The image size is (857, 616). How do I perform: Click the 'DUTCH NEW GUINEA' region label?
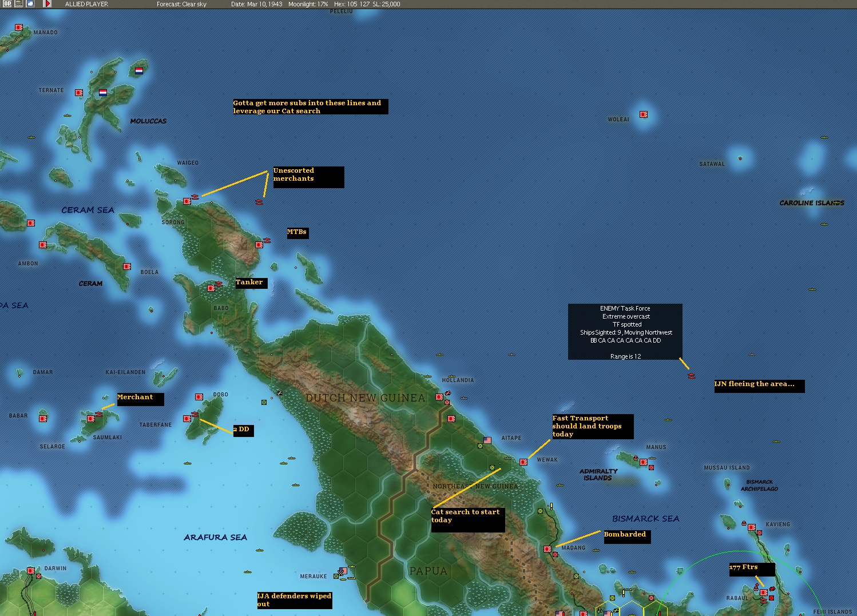click(366, 398)
